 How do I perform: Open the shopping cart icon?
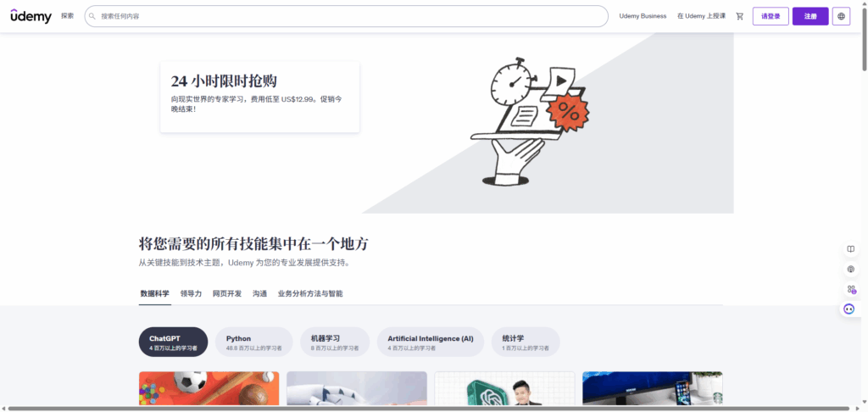point(739,17)
